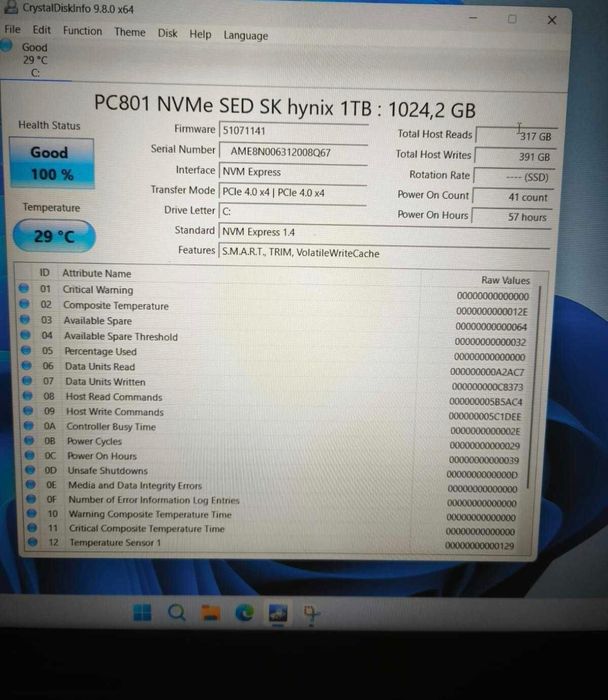Click the Total Host Writes value 391 GB

click(515, 156)
